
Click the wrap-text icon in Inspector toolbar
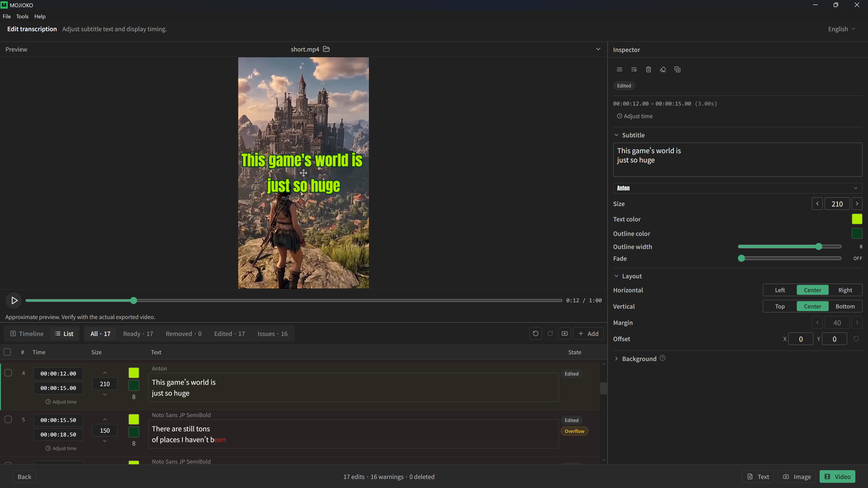tap(634, 69)
